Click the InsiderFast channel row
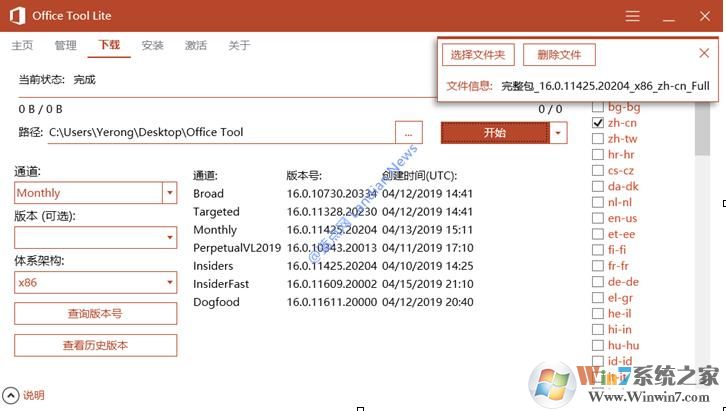Viewport: 726px width, 411px height. tap(333, 284)
